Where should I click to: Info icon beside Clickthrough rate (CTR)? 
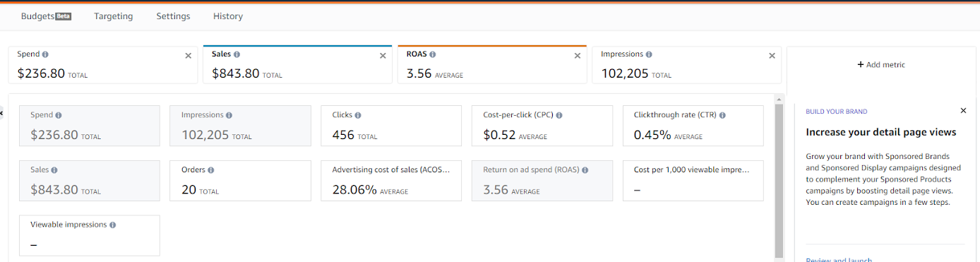[x=722, y=115]
